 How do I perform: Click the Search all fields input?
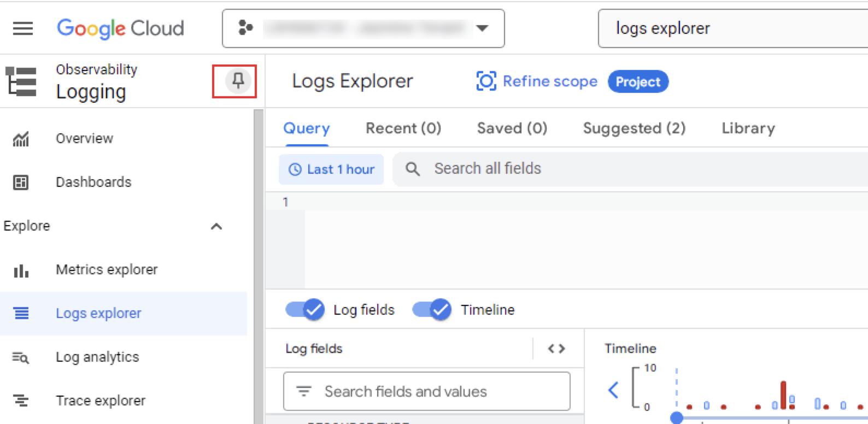[630, 169]
